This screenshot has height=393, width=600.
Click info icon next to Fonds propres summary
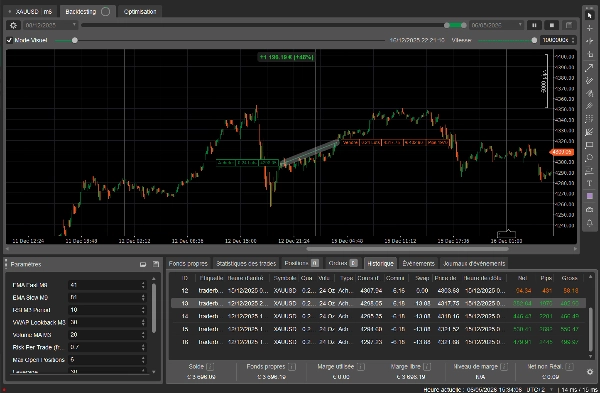coord(292,367)
